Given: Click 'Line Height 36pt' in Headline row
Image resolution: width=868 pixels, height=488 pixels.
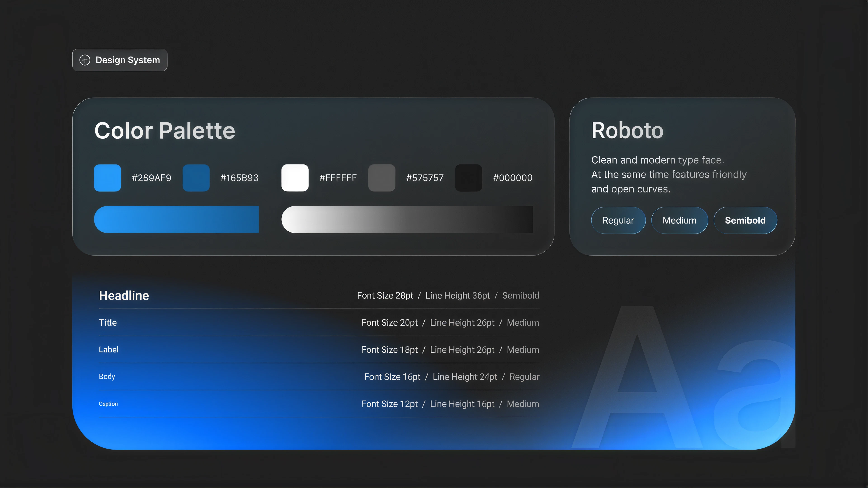Looking at the screenshot, I should 458,295.
